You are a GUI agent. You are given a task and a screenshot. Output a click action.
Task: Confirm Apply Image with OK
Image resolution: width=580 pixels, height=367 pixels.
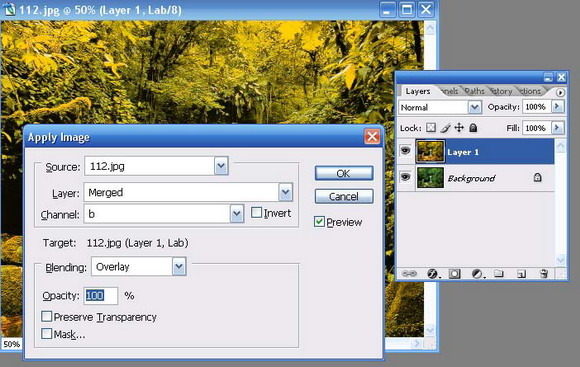tap(344, 173)
